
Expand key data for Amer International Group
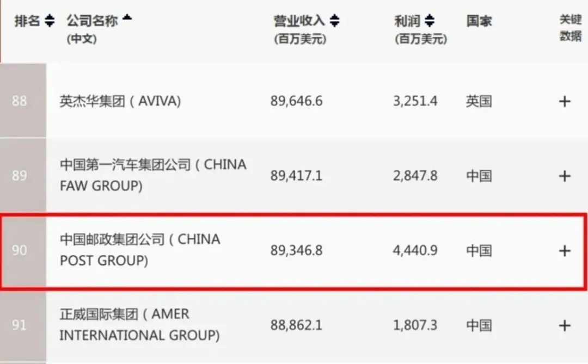[x=565, y=325]
